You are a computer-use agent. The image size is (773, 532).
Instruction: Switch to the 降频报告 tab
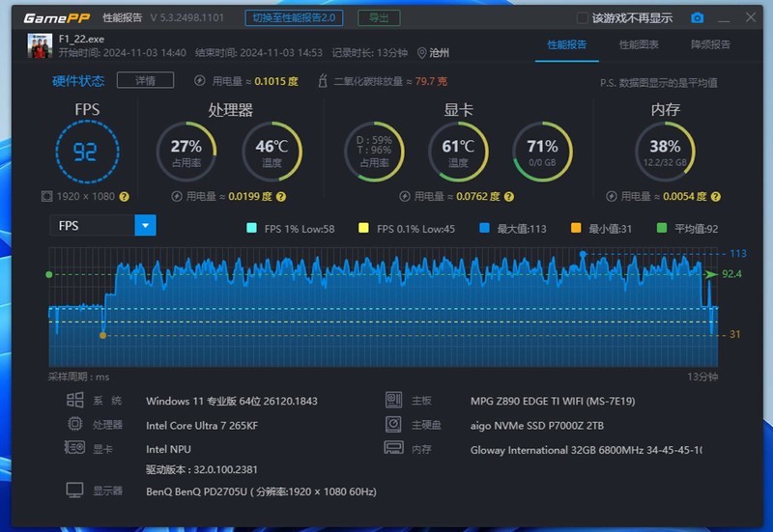710,44
